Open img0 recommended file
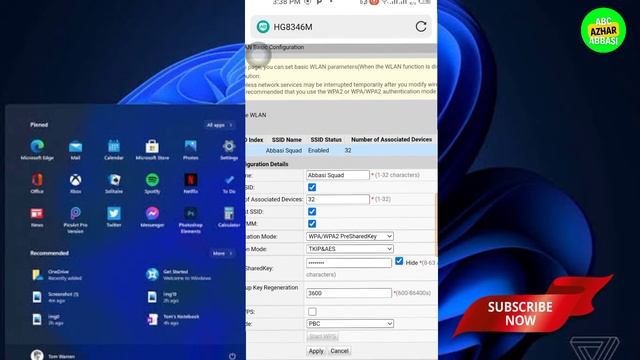This screenshot has height=360, width=640. pos(48,319)
